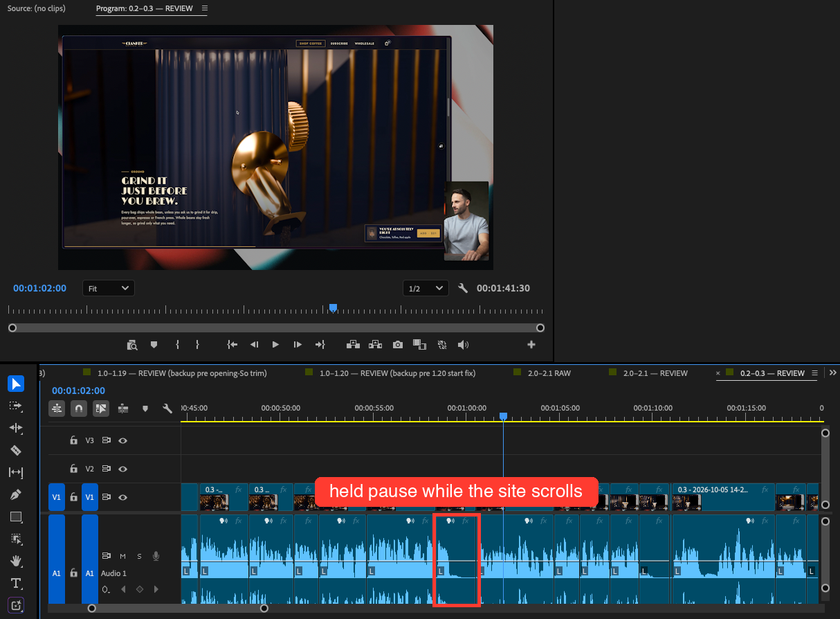Click the Program monitor playhead marker
This screenshot has height=619, width=840.
click(333, 308)
